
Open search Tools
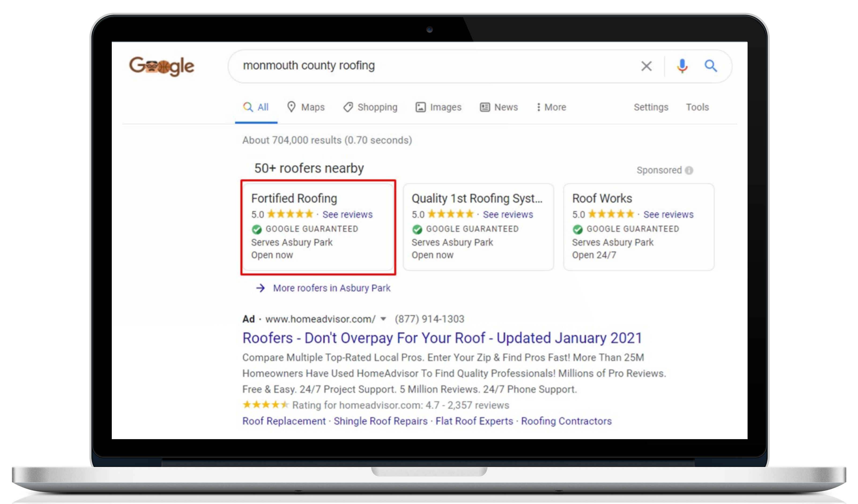point(697,107)
